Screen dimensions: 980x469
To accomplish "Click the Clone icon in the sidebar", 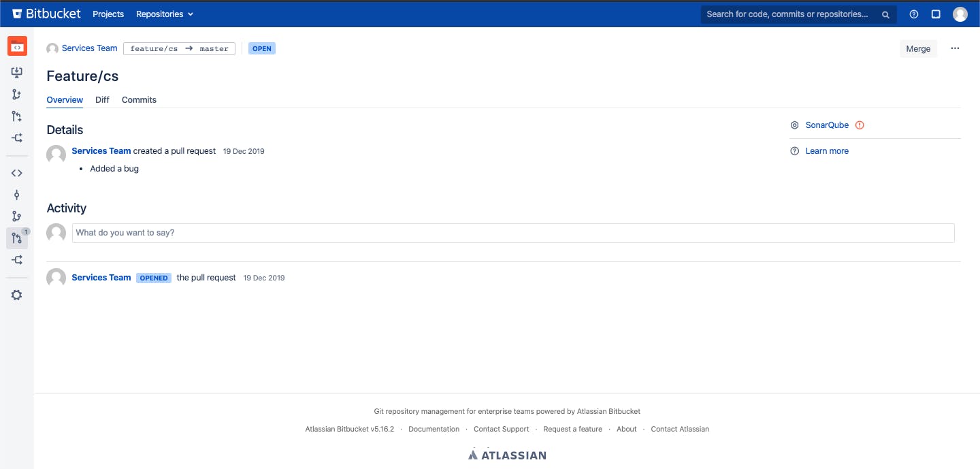I will [17, 72].
